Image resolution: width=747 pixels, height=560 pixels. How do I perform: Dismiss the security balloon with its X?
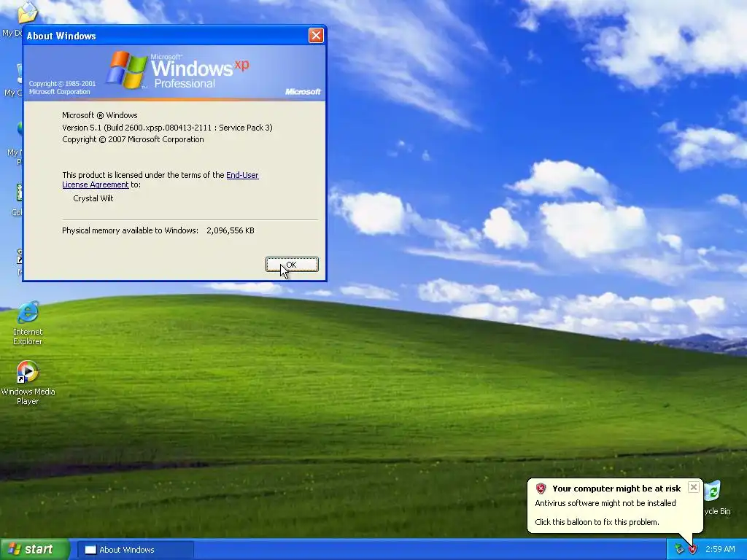tap(694, 487)
